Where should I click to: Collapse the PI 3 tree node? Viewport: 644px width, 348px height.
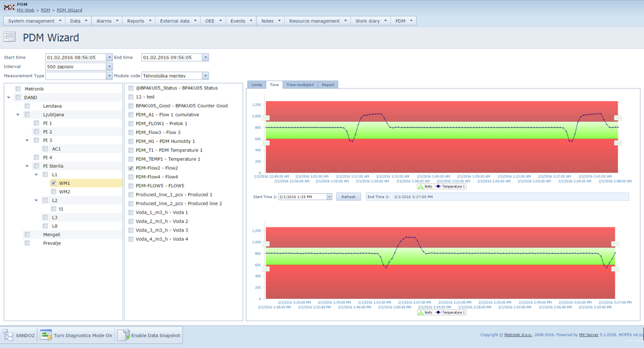tap(27, 140)
